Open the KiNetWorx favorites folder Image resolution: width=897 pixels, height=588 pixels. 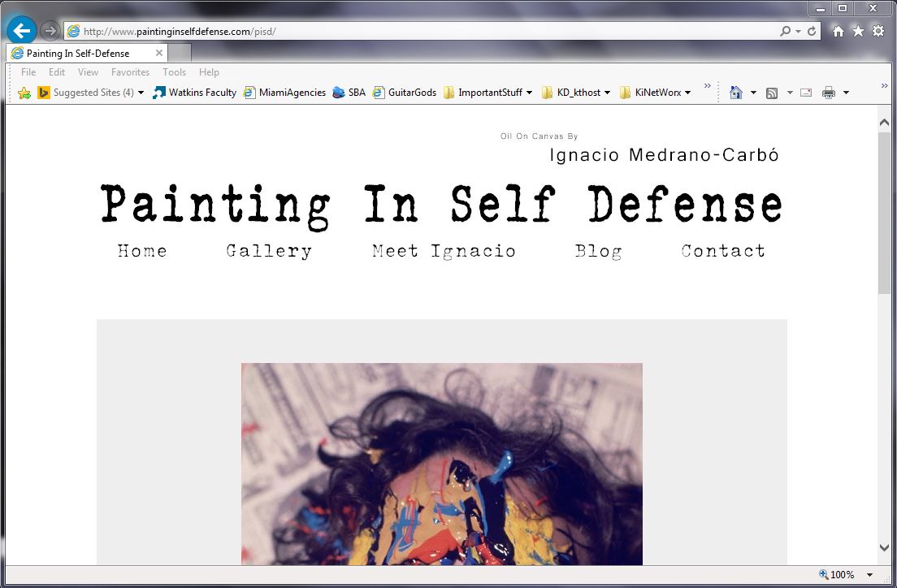(651, 93)
